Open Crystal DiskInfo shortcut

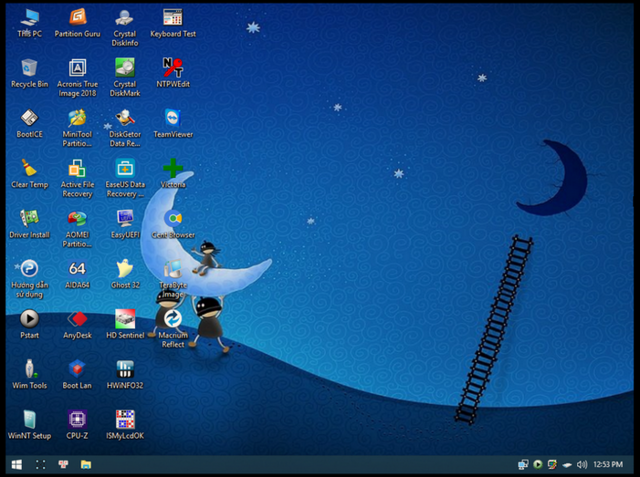(125, 28)
